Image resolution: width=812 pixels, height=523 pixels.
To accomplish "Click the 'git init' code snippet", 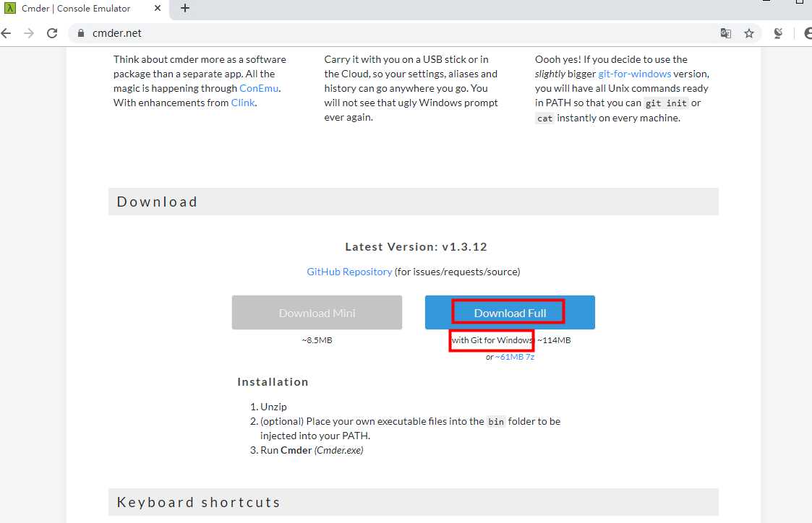I will 666,103.
